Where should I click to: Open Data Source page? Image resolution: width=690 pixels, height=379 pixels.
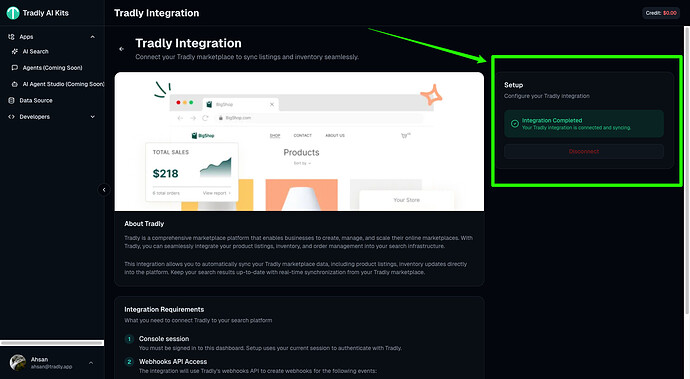tap(36, 100)
